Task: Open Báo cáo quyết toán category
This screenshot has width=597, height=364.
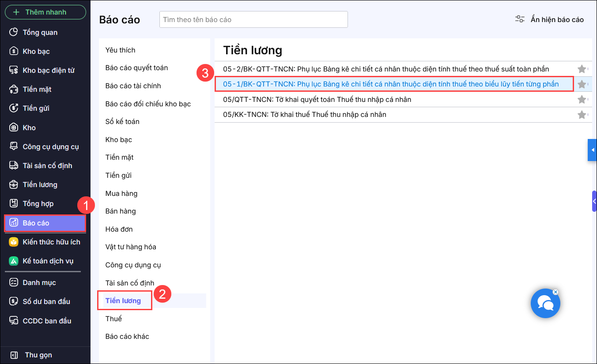Action: tap(137, 68)
